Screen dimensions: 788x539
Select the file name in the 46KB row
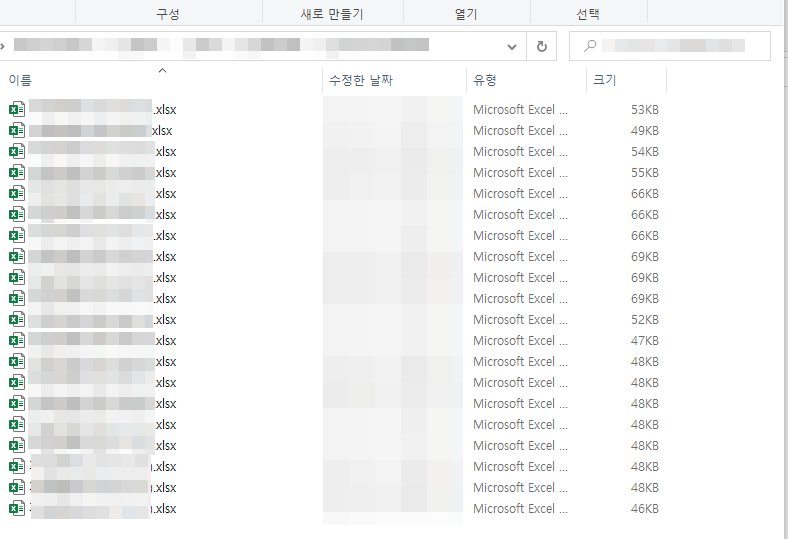(x=104, y=508)
